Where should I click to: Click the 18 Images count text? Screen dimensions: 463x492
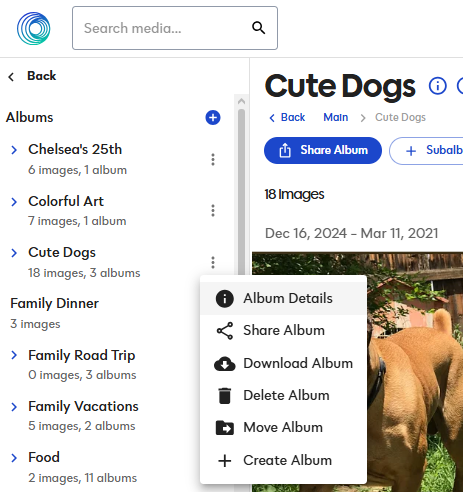(294, 194)
